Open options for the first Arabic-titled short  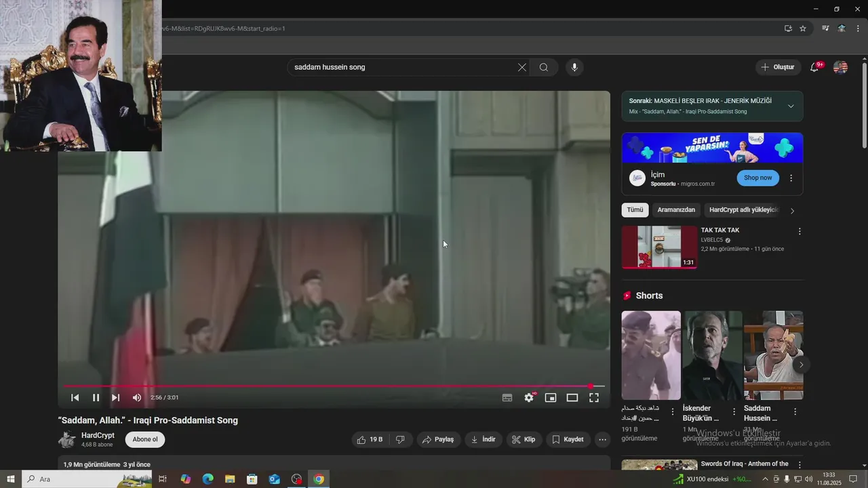point(673,411)
